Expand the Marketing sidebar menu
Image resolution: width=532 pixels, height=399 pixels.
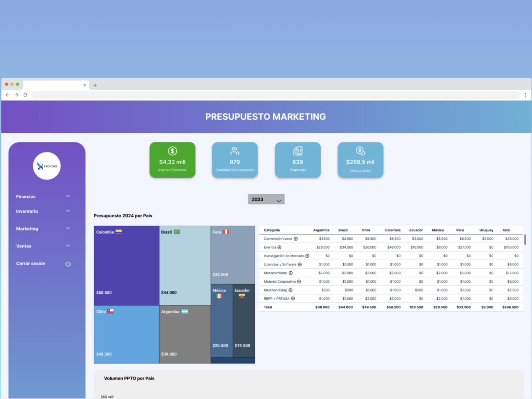(x=68, y=229)
